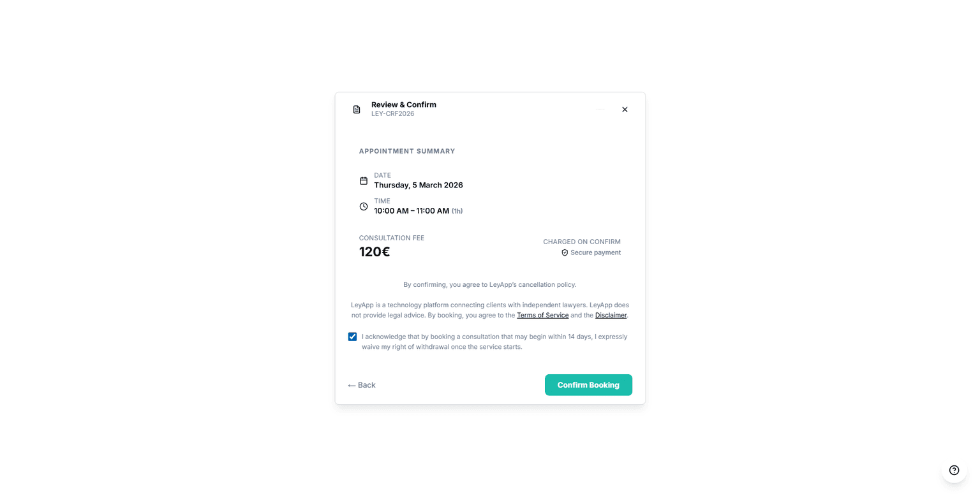Open the (1h) duration detail

click(457, 210)
